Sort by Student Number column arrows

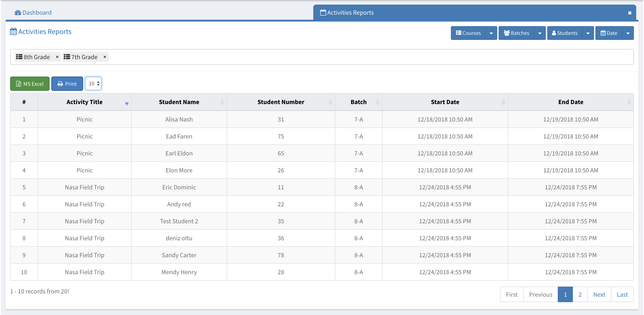pyautogui.click(x=330, y=102)
